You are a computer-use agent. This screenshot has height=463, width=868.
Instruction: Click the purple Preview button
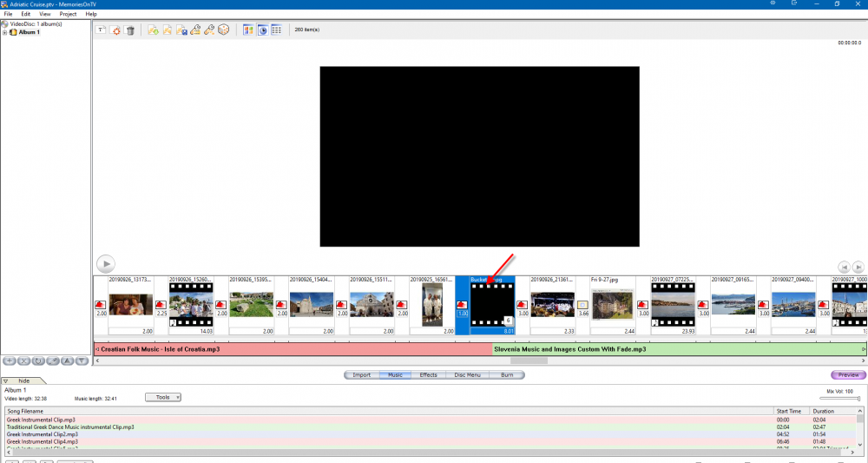848,375
